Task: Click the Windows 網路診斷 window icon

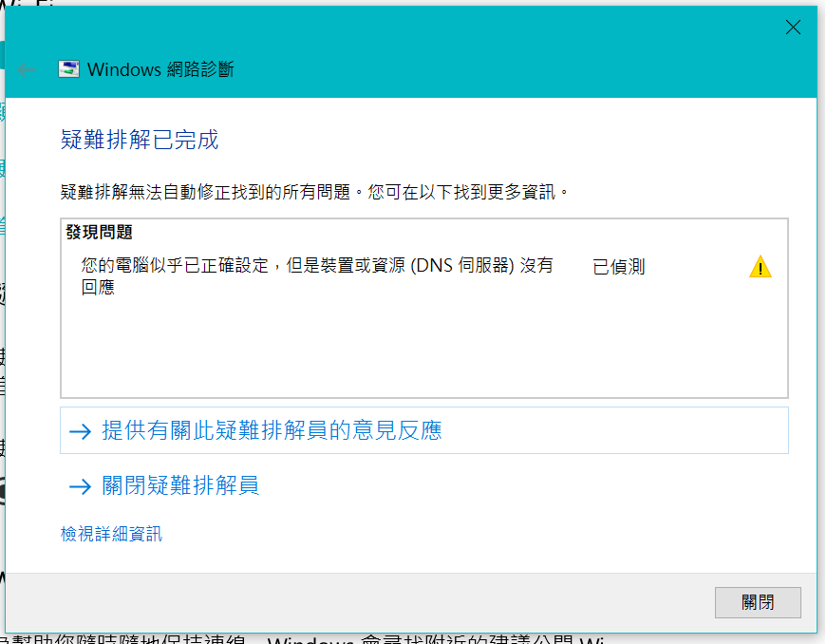Action: pyautogui.click(x=68, y=69)
